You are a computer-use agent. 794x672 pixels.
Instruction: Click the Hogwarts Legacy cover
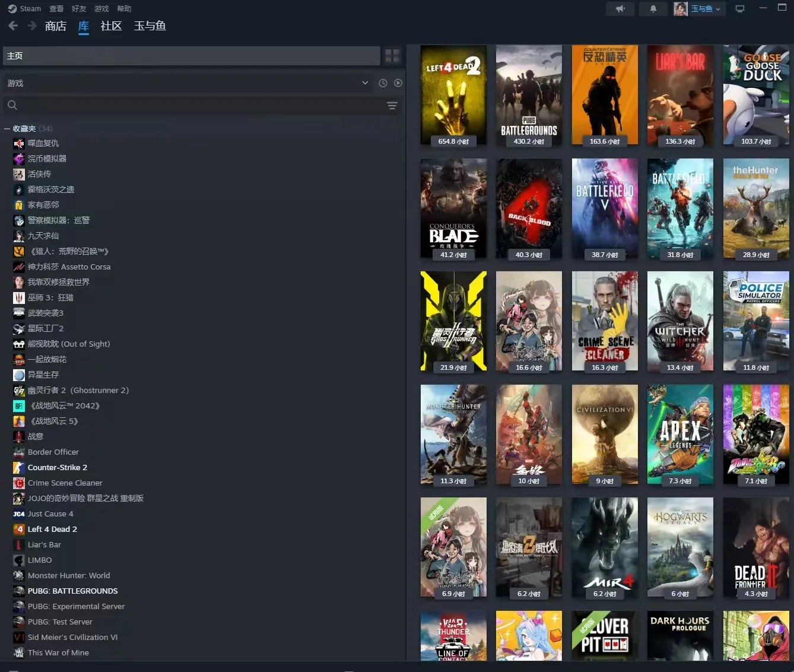(x=680, y=547)
